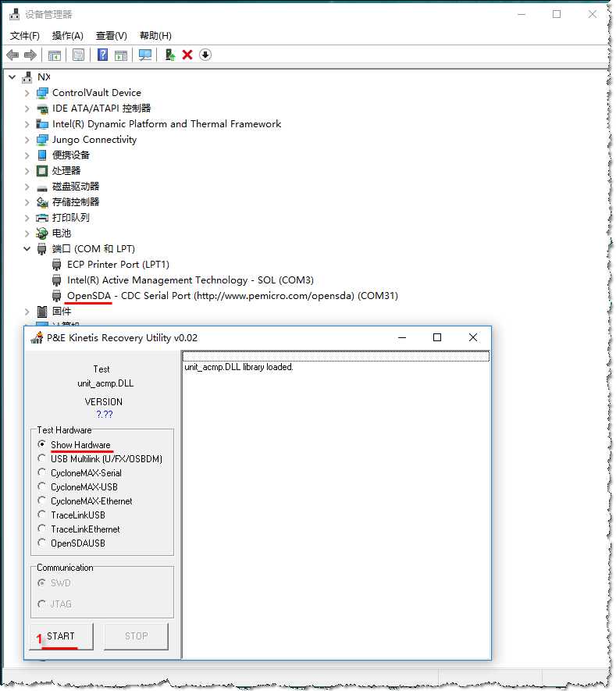
Task: Click the 处理器 processor chip icon
Action: pos(42,171)
